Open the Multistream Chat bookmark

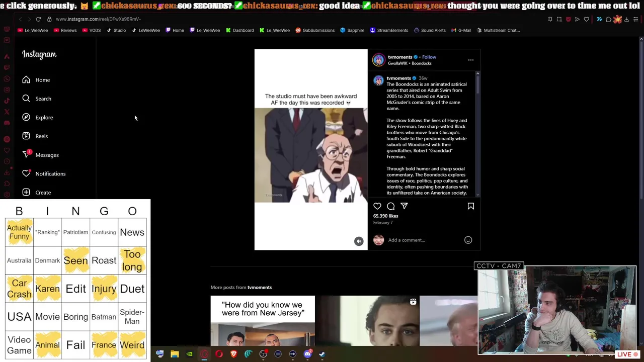coord(498,30)
